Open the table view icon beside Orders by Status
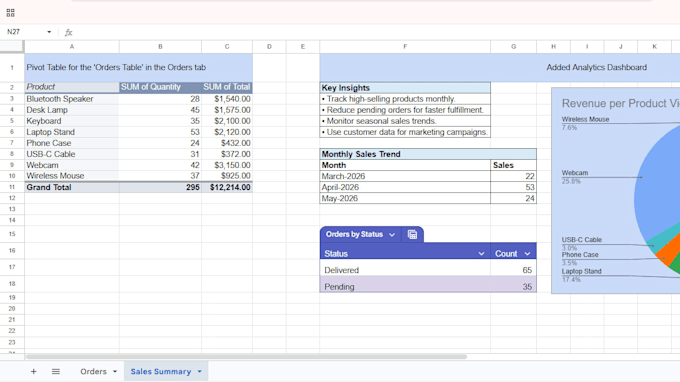Viewport: 680px width, 382px height. tap(412, 235)
